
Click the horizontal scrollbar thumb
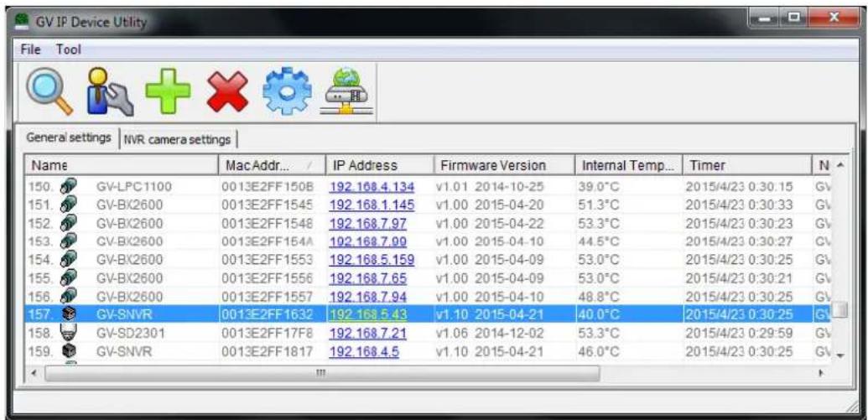click(322, 374)
